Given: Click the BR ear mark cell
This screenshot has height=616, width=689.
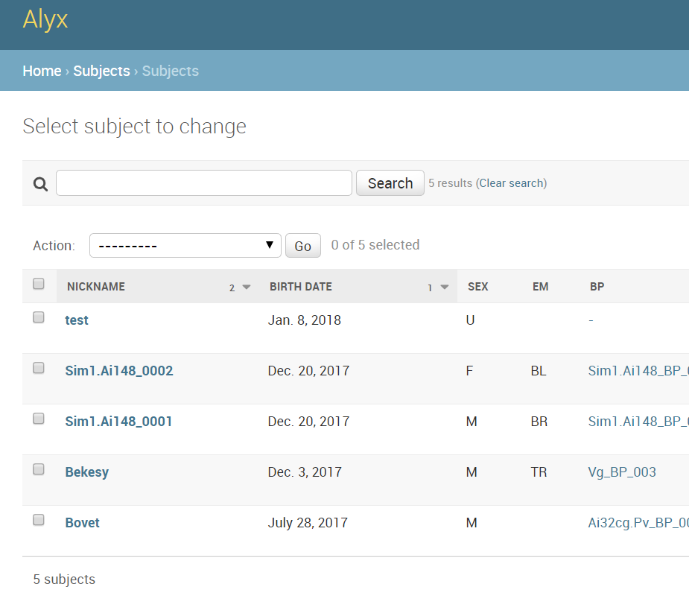Looking at the screenshot, I should 539,421.
